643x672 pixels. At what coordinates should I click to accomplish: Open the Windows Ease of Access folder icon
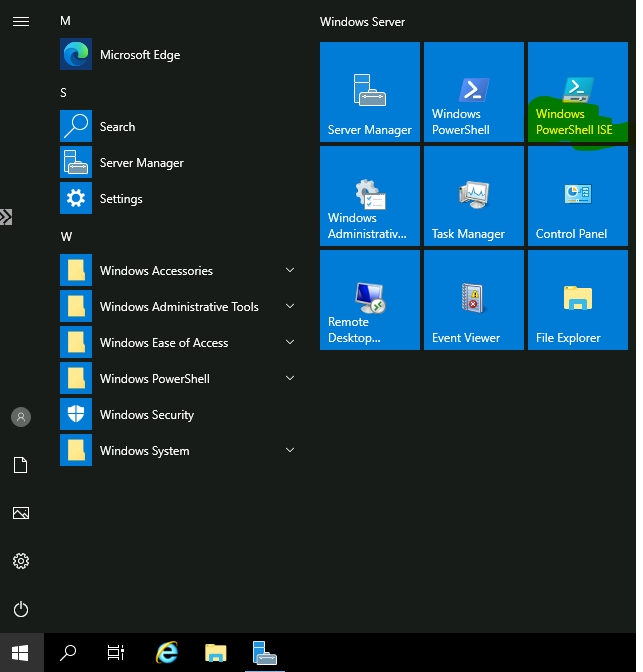[x=76, y=342]
